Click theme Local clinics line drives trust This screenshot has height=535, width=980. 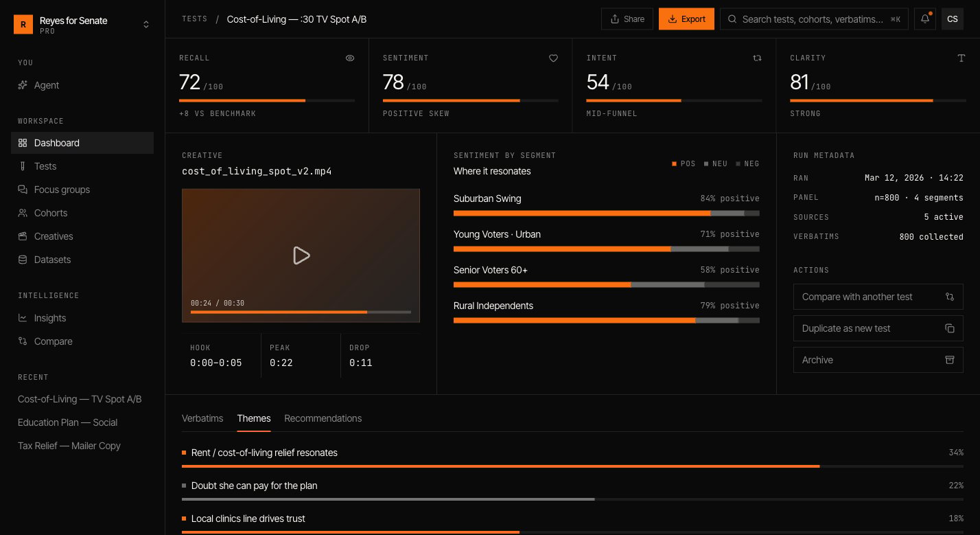[572, 523]
